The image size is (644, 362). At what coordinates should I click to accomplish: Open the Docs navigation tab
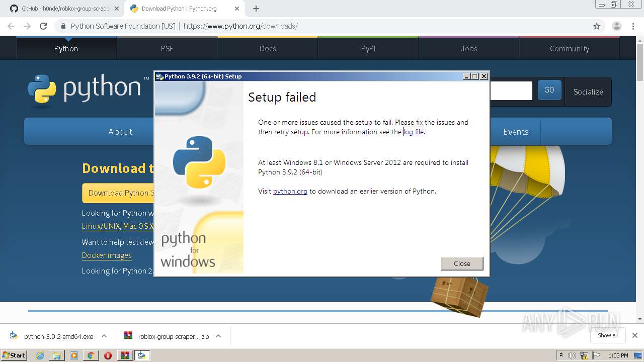click(268, 48)
